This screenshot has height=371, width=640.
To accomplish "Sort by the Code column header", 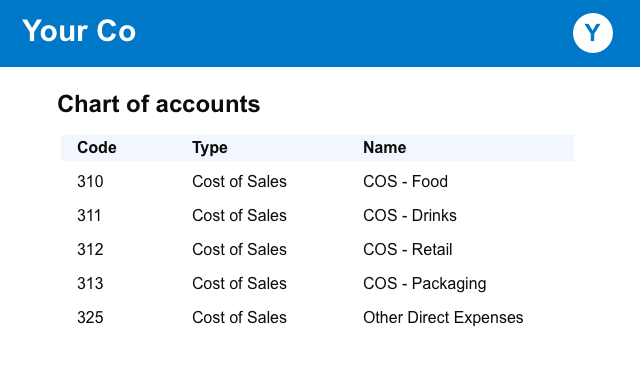I will (x=97, y=147).
